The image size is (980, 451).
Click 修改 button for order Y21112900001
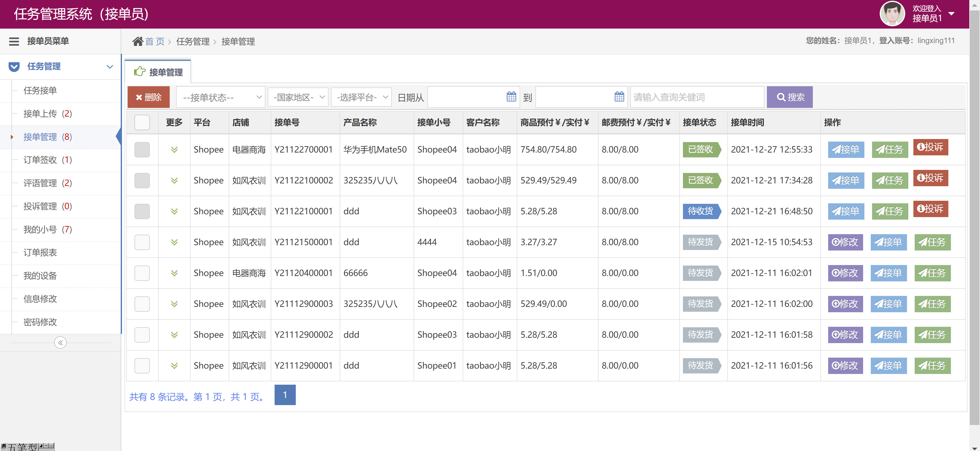[x=845, y=366]
